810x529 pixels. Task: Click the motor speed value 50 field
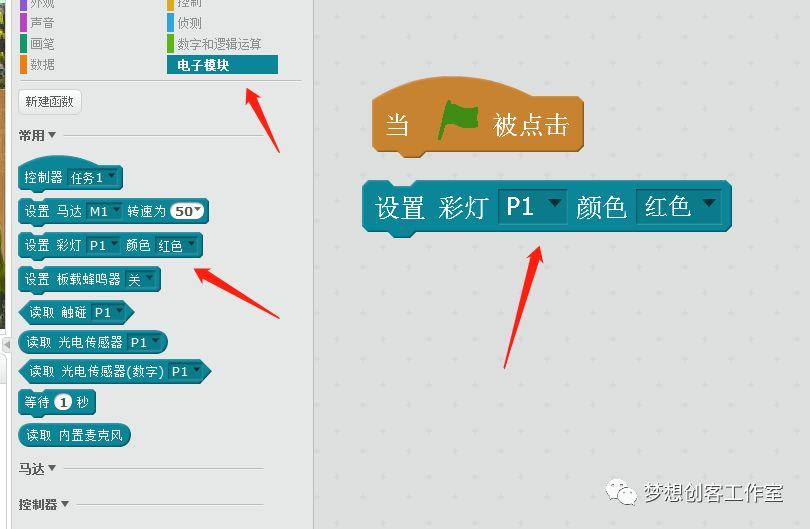[187, 211]
